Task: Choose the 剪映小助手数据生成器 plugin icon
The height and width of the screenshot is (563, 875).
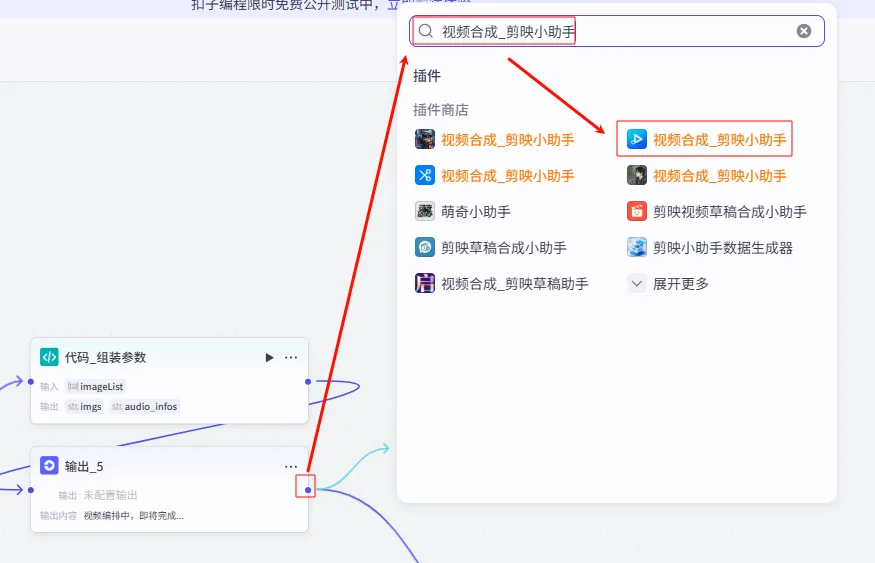Action: coord(637,247)
